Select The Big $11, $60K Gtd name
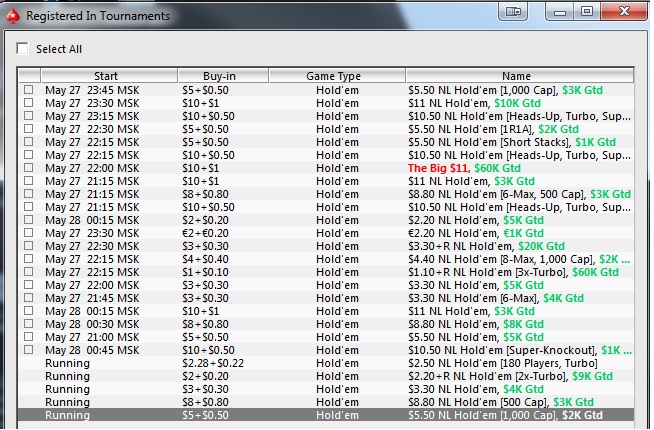 click(x=464, y=168)
